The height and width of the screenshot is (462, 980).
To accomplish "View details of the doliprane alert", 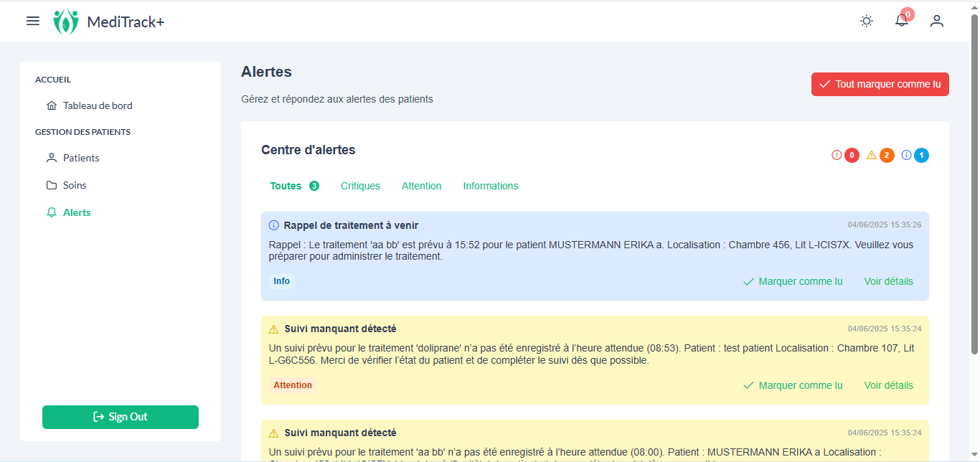I will [x=888, y=385].
